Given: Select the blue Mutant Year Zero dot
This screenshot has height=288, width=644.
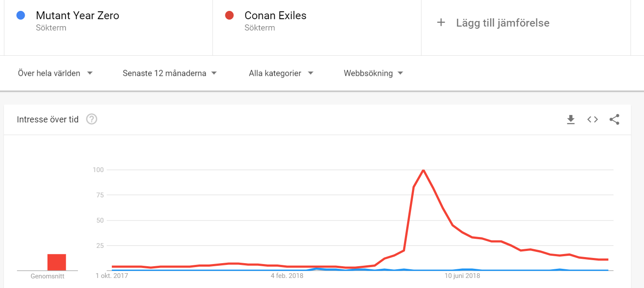Looking at the screenshot, I should pyautogui.click(x=20, y=16).
